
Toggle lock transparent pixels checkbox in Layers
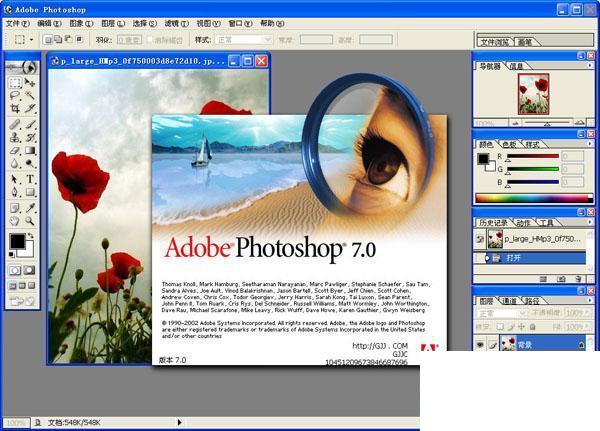point(500,327)
